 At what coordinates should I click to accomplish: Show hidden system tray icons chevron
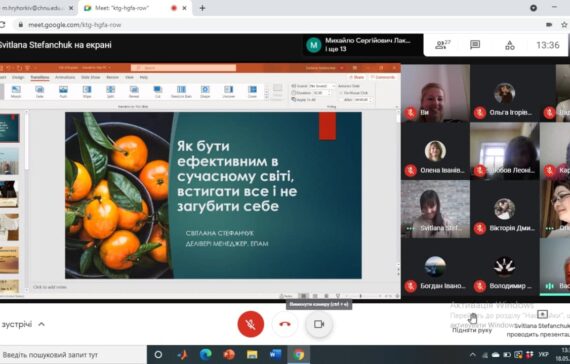472,355
